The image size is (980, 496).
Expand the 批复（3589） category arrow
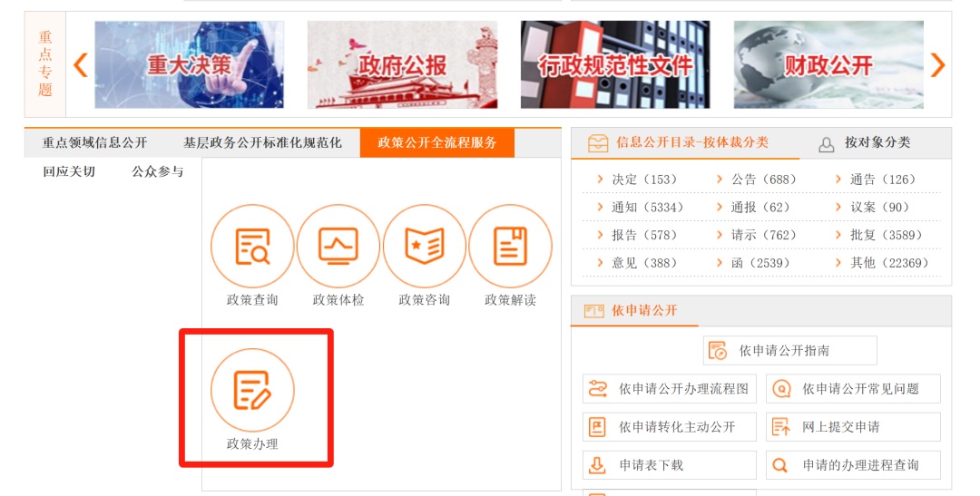click(838, 235)
